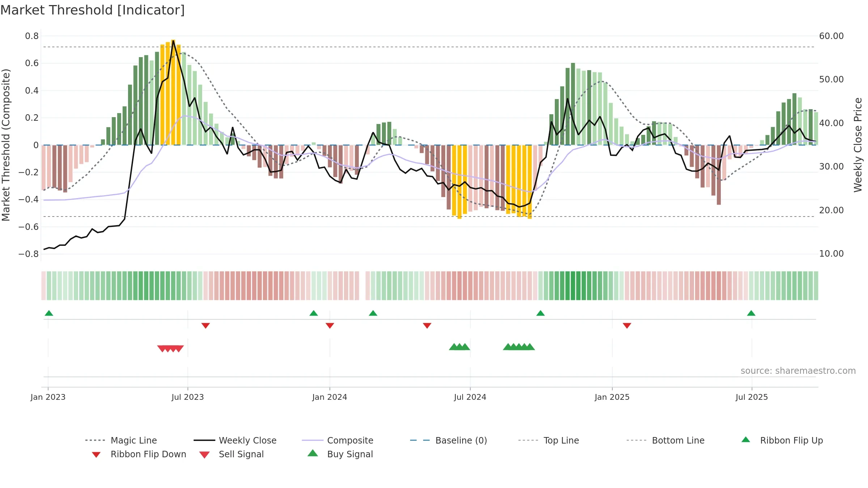Click the Jul 2024 x-axis label
868x488 pixels.
(470, 397)
